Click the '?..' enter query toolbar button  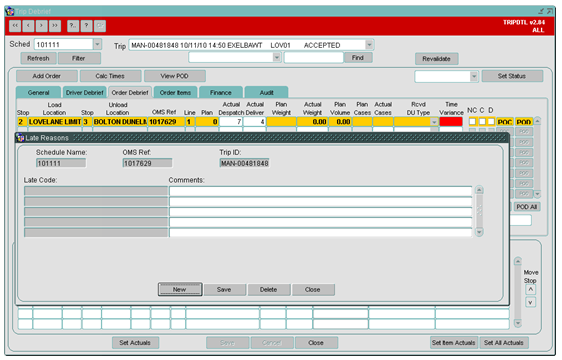tap(73, 26)
